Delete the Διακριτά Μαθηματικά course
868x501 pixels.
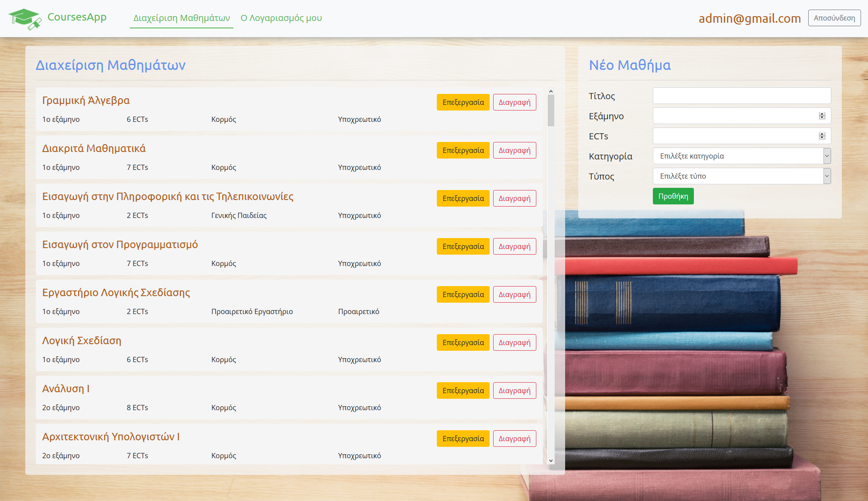coord(515,150)
